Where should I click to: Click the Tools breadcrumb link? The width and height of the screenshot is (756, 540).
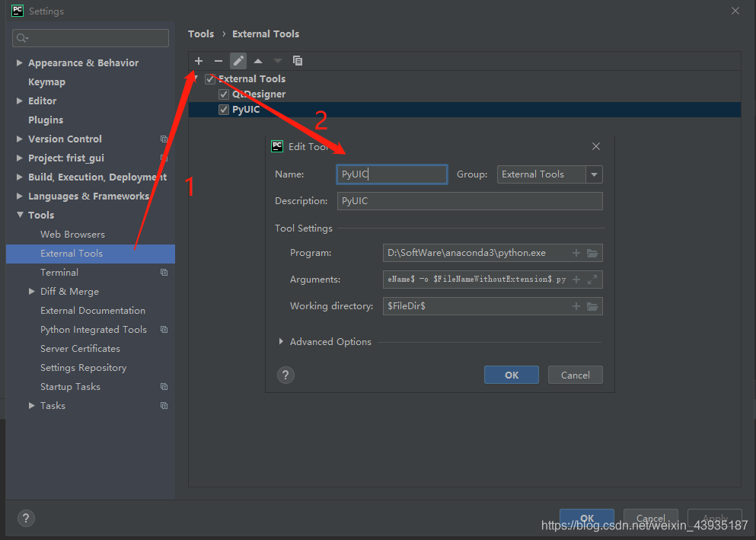click(x=201, y=34)
